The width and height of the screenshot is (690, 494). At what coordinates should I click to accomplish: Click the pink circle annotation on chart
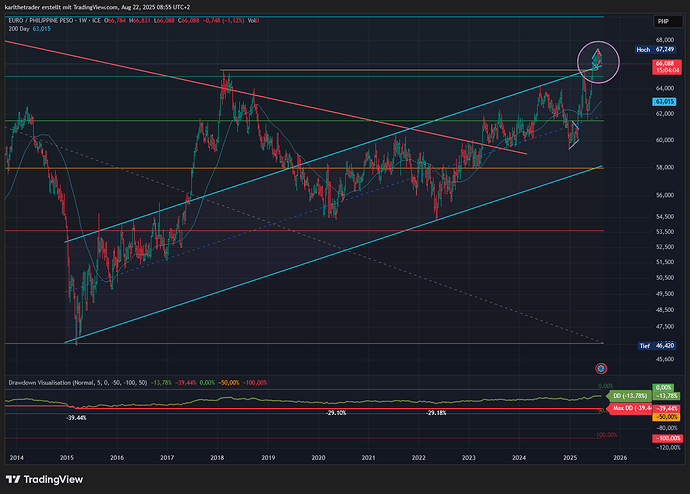pos(596,62)
